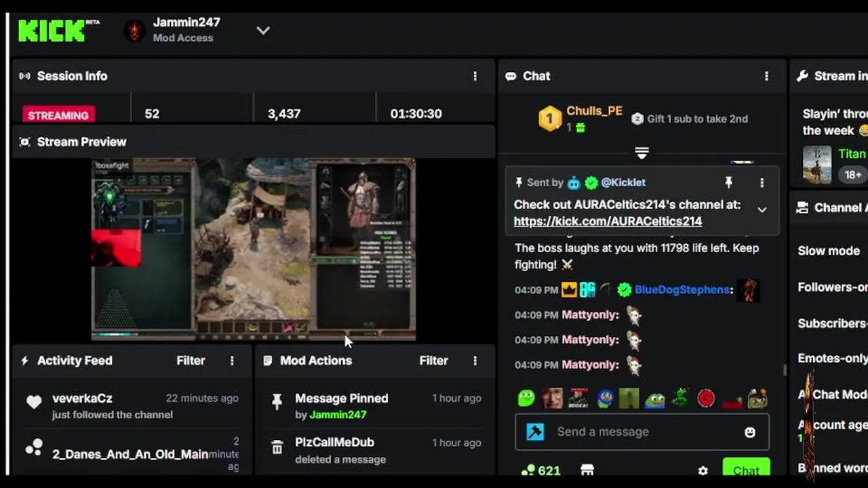This screenshot has width=868, height=488.
Task: Click the KICK logo
Action: coord(52,30)
